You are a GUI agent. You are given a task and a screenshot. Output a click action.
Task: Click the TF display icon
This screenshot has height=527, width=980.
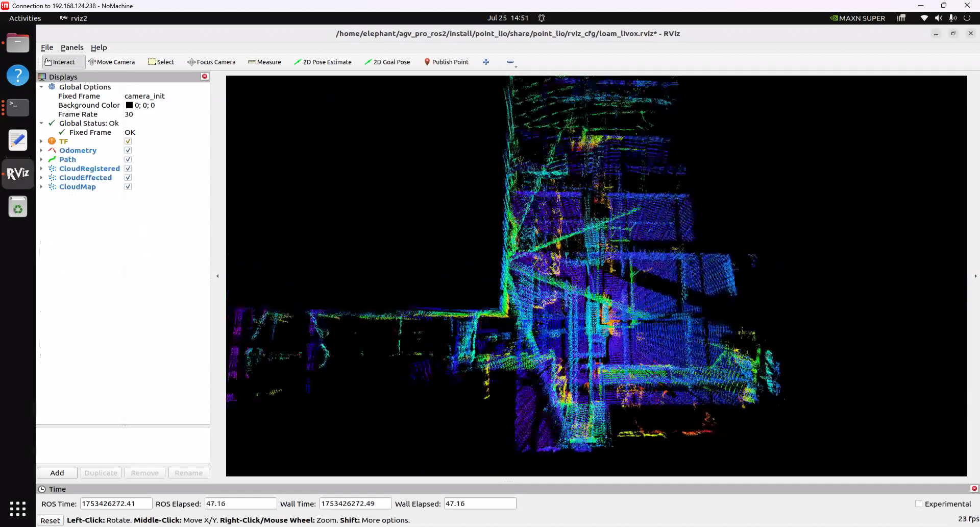tap(52, 141)
